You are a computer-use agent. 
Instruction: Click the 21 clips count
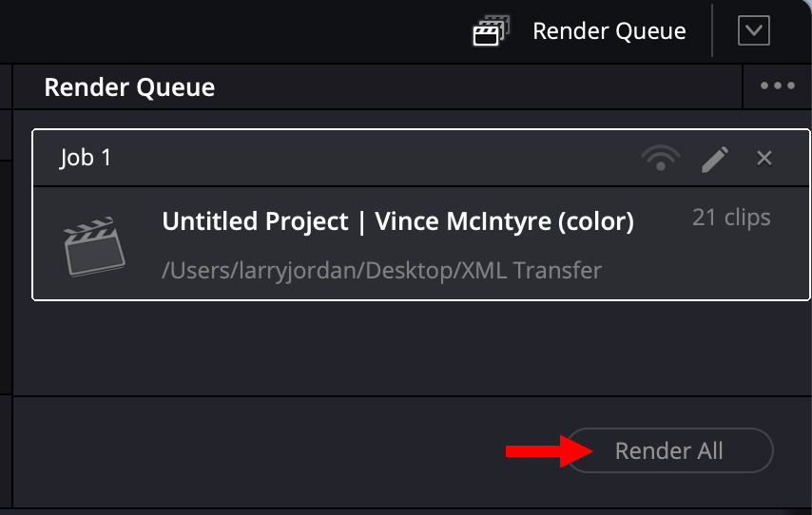tap(731, 218)
